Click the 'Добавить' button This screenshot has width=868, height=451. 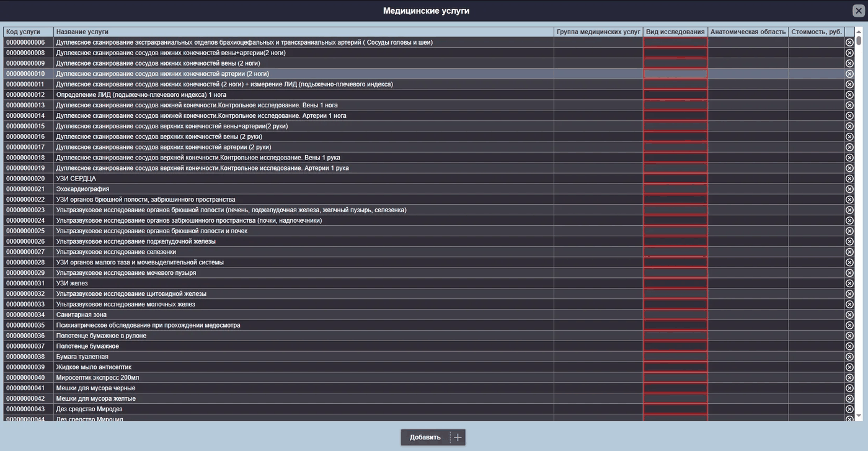tap(433, 437)
